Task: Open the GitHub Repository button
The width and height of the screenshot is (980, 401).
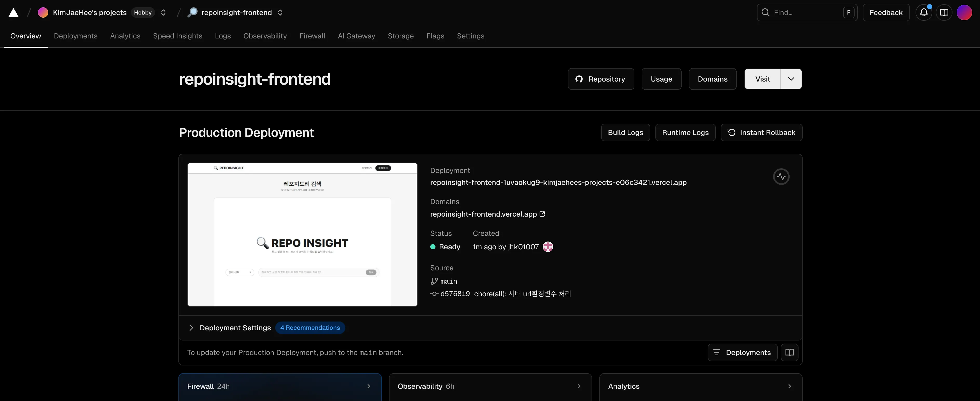Action: 601,79
